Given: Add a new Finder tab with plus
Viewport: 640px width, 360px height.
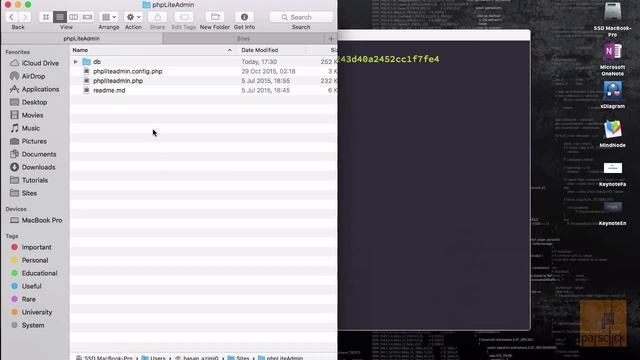Looking at the screenshot, I should pyautogui.click(x=331, y=38).
